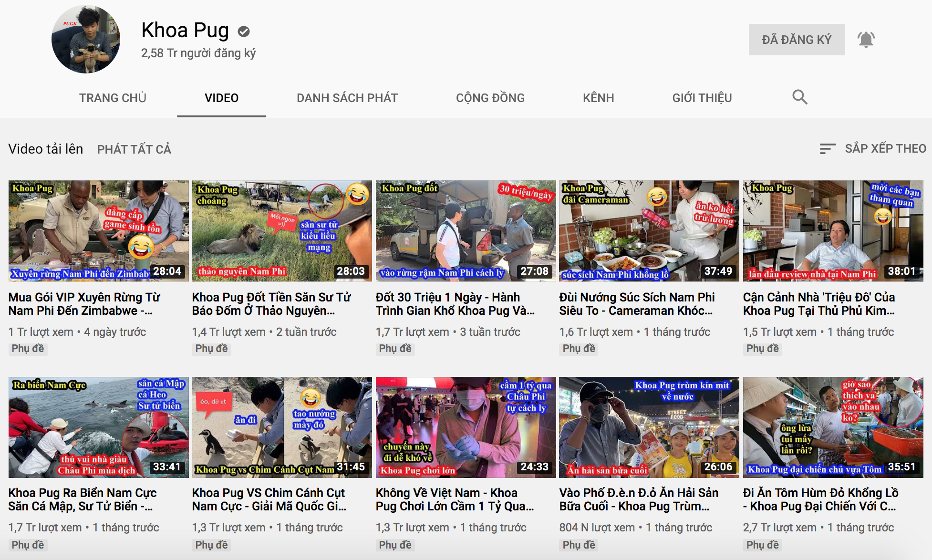
Task: Click Phụ đề badge under Nhà Triệu Đô video
Action: 762,349
